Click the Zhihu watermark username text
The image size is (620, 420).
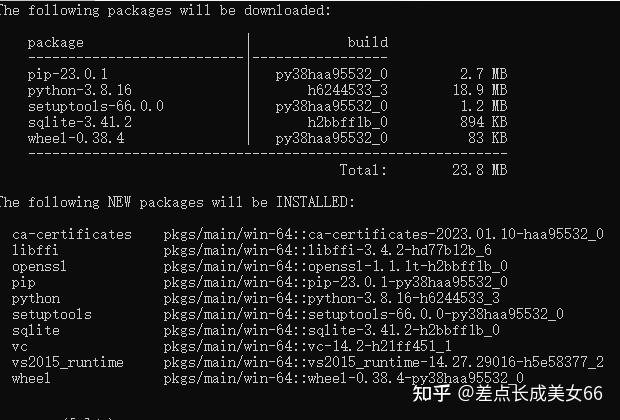(x=531, y=394)
